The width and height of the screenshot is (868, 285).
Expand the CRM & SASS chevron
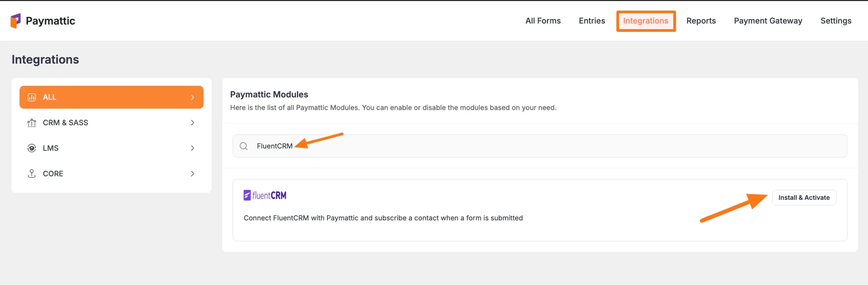193,122
